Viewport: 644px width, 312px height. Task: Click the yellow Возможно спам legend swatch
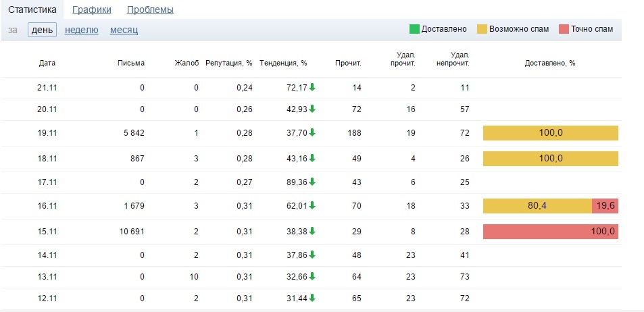tap(482, 29)
